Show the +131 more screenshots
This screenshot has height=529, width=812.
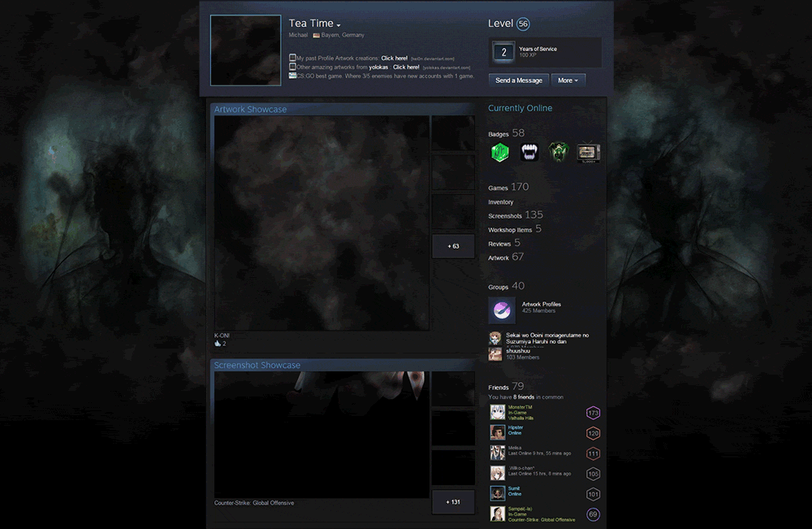click(453, 502)
